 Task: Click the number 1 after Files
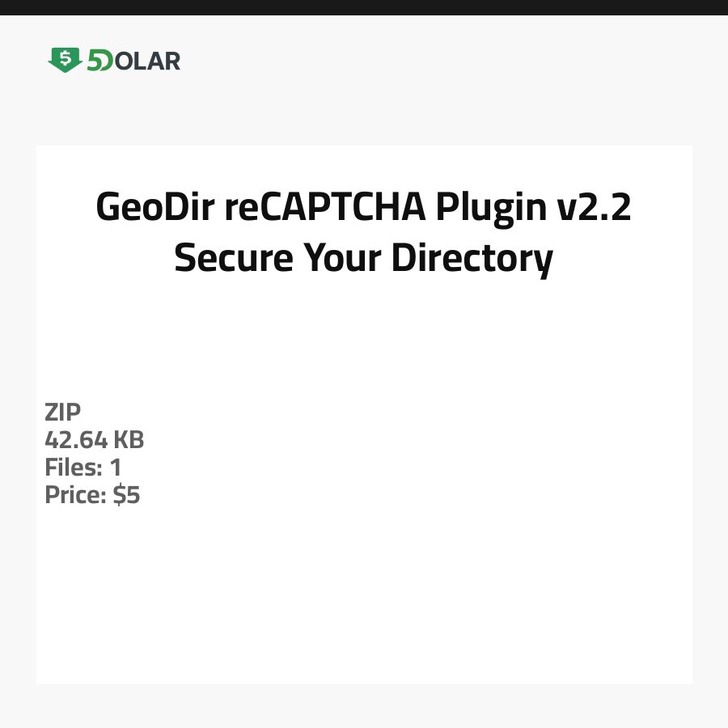(x=116, y=468)
